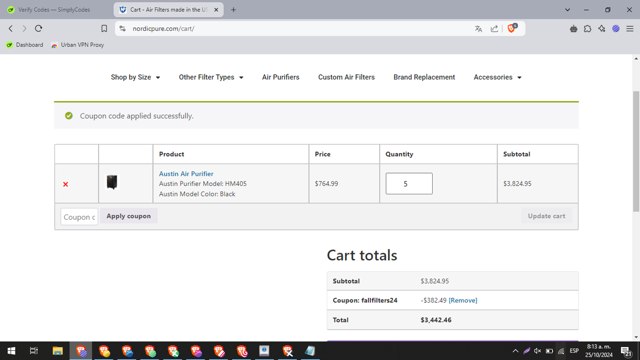This screenshot has height=360, width=640.
Task: Open the Dashboard bookmark
Action: pos(25,45)
